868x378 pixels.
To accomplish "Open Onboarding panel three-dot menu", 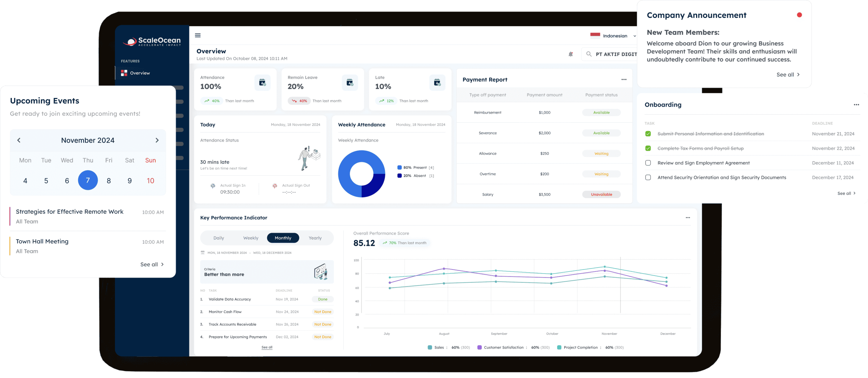I will point(856,105).
